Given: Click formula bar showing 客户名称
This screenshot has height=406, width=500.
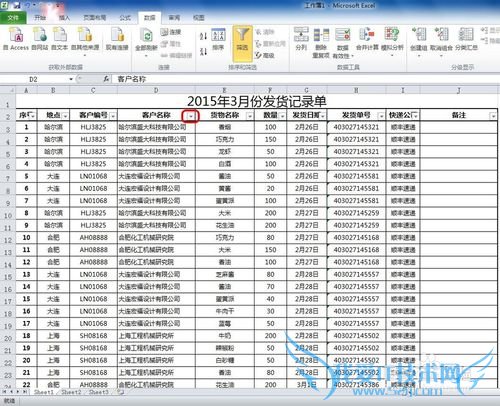Looking at the screenshot, I should coord(305,79).
